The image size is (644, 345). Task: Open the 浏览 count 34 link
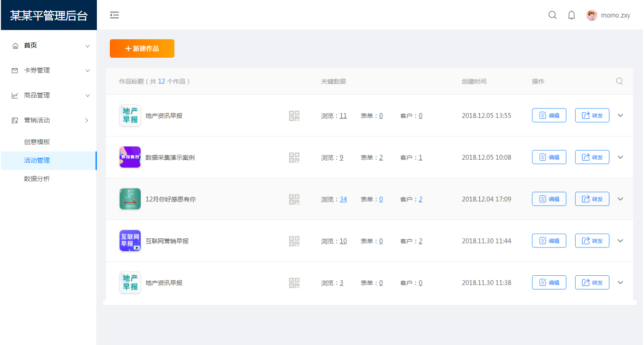point(343,200)
